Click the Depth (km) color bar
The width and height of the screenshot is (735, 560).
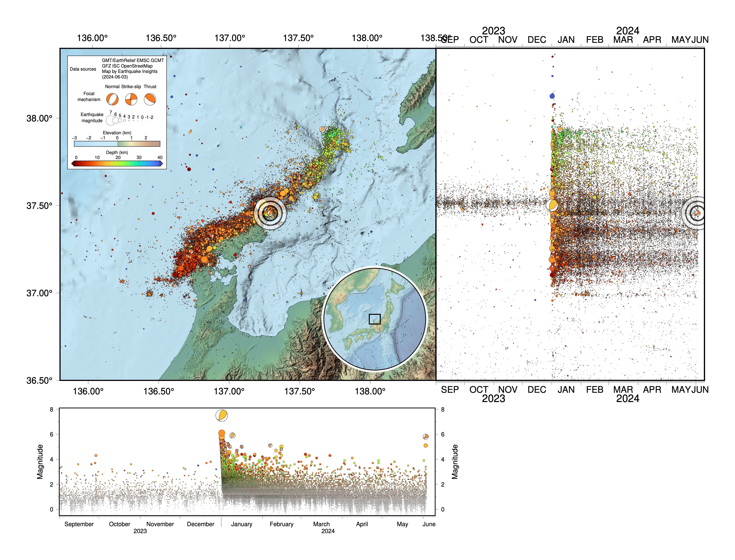pyautogui.click(x=117, y=163)
